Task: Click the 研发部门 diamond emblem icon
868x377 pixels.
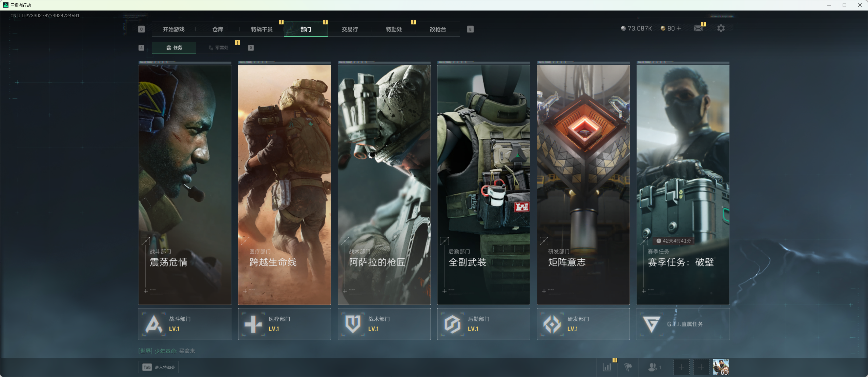Action: tap(552, 324)
